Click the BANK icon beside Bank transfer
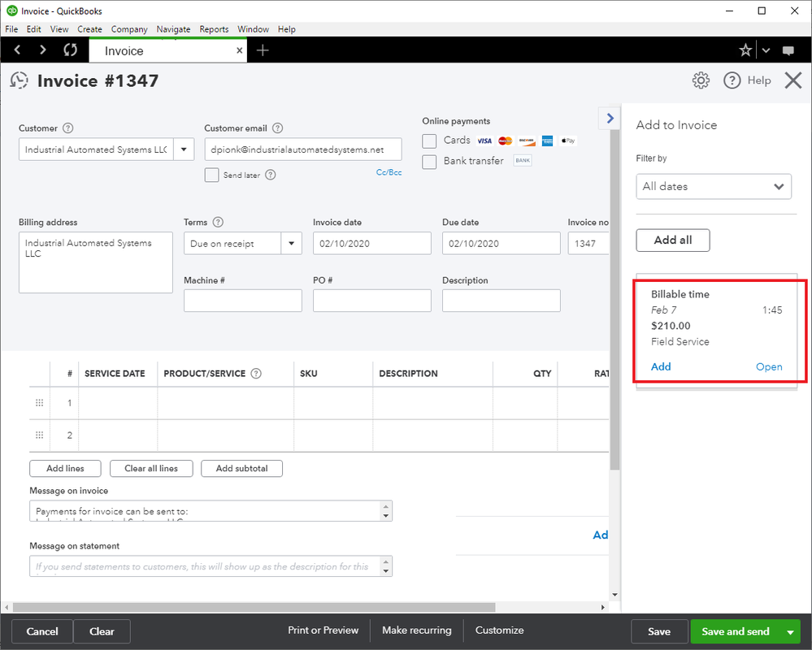Image resolution: width=812 pixels, height=650 pixels. (523, 160)
